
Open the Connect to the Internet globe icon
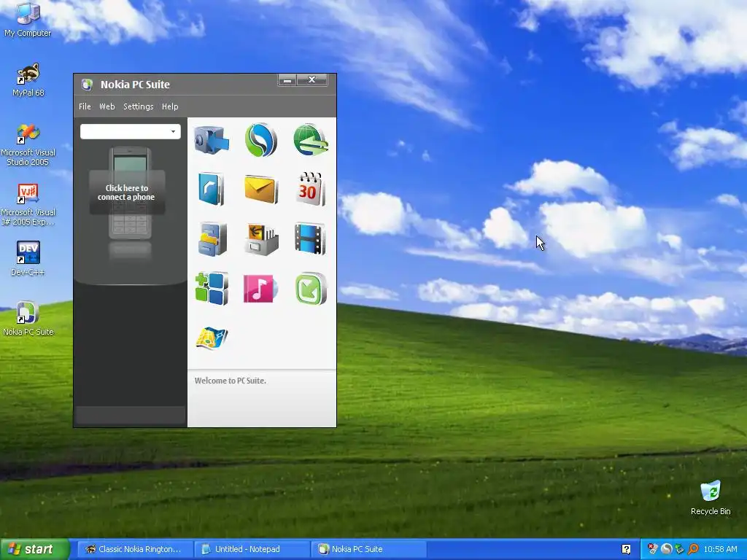[311, 140]
